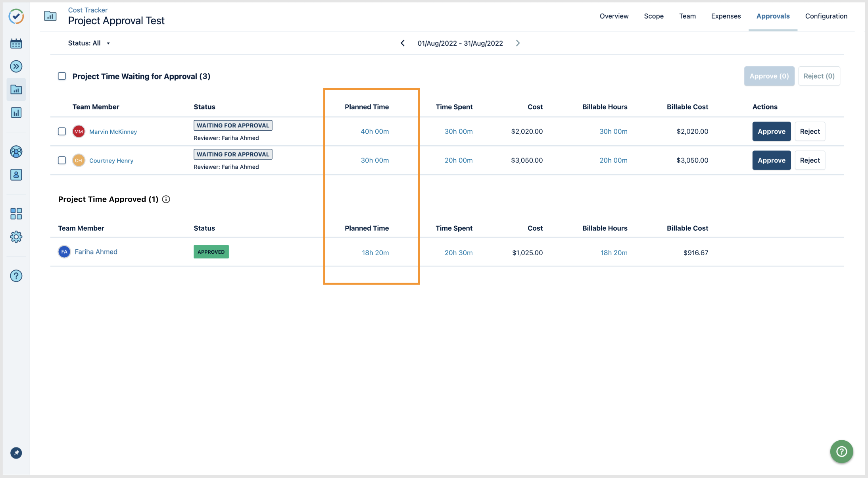The image size is (868, 478).
Task: Switch to the Configuration tab
Action: (826, 16)
